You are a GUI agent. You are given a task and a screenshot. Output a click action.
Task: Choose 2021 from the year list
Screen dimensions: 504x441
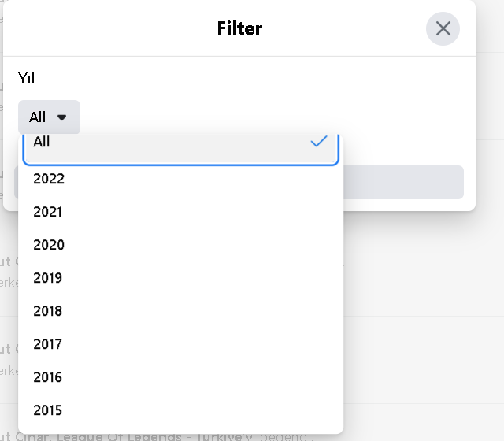pyautogui.click(x=180, y=212)
